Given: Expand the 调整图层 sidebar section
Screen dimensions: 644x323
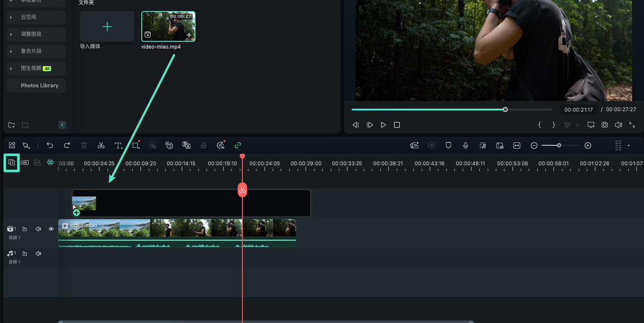Looking at the screenshot, I should click(12, 34).
